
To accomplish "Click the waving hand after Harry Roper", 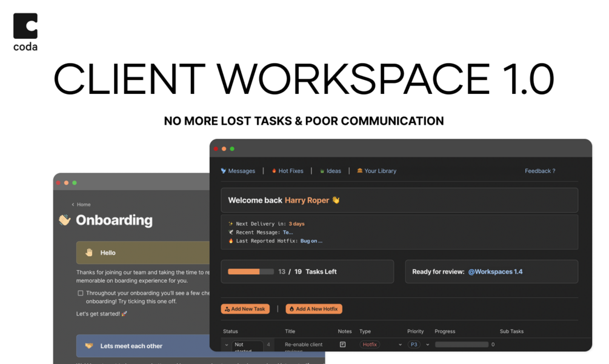I will pyautogui.click(x=336, y=200).
